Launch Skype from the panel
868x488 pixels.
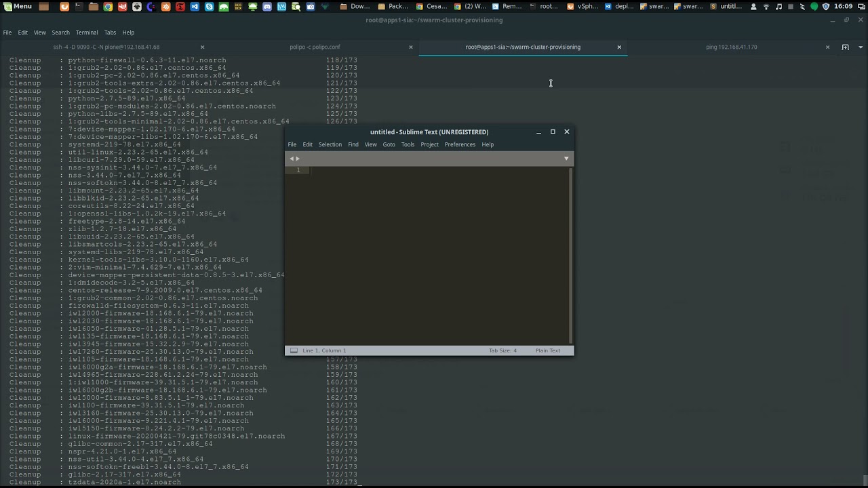(x=209, y=6)
